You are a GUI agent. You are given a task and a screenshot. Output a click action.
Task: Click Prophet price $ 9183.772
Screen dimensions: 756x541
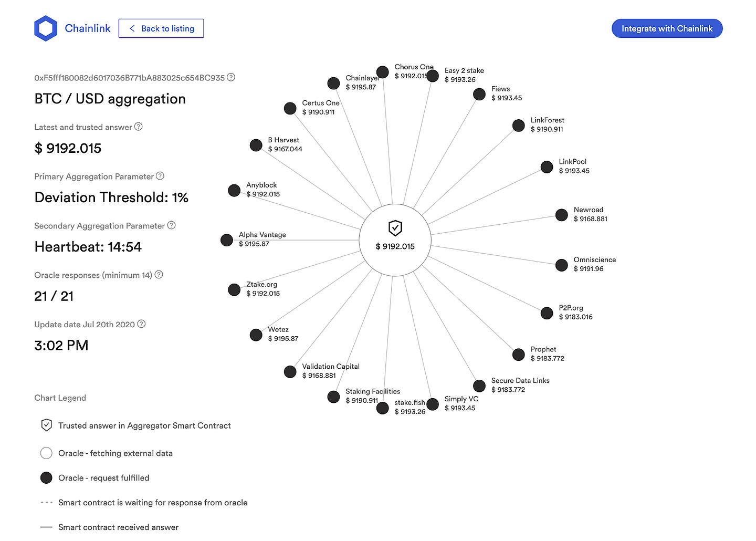tap(548, 359)
